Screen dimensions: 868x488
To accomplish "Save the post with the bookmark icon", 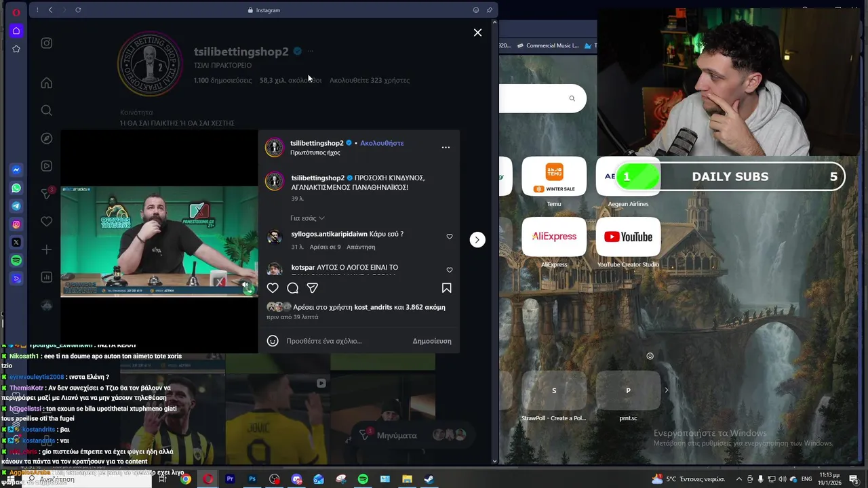I will [446, 288].
